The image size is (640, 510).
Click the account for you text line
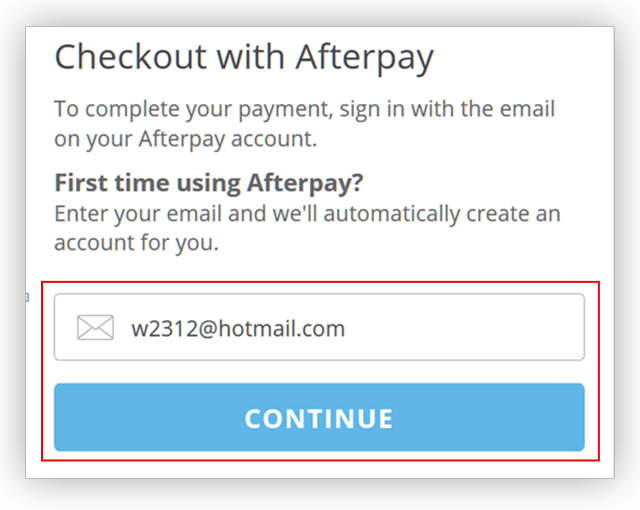136,243
